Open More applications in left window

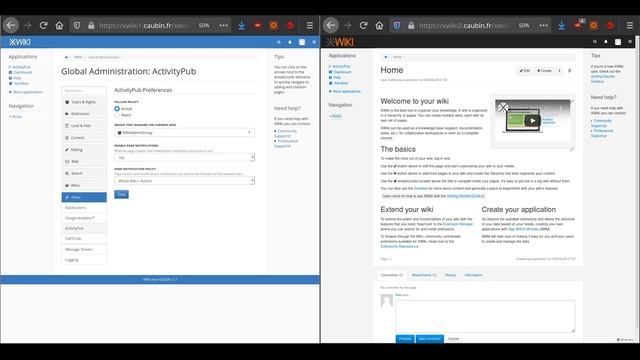point(27,92)
